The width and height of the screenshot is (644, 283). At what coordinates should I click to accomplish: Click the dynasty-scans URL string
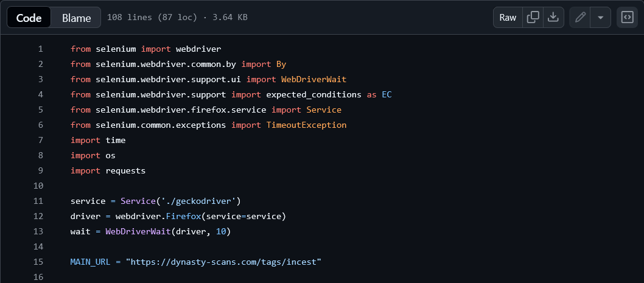pos(224,262)
